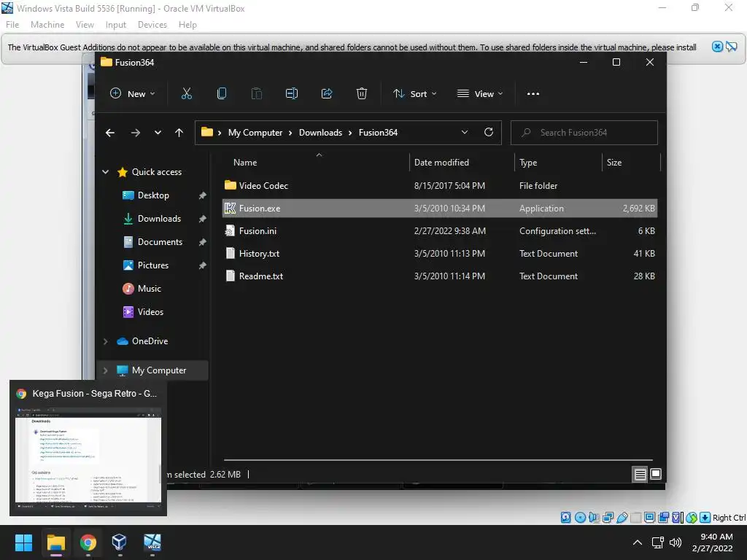Click the Vista VM taskbar icon
This screenshot has width=747, height=560.
pos(152,542)
